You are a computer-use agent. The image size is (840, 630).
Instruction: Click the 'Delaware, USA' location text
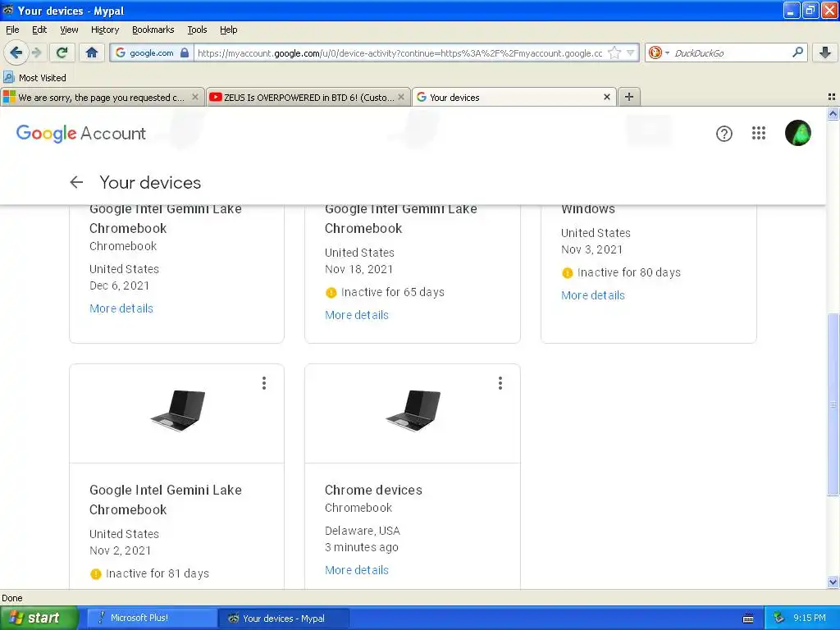point(362,531)
